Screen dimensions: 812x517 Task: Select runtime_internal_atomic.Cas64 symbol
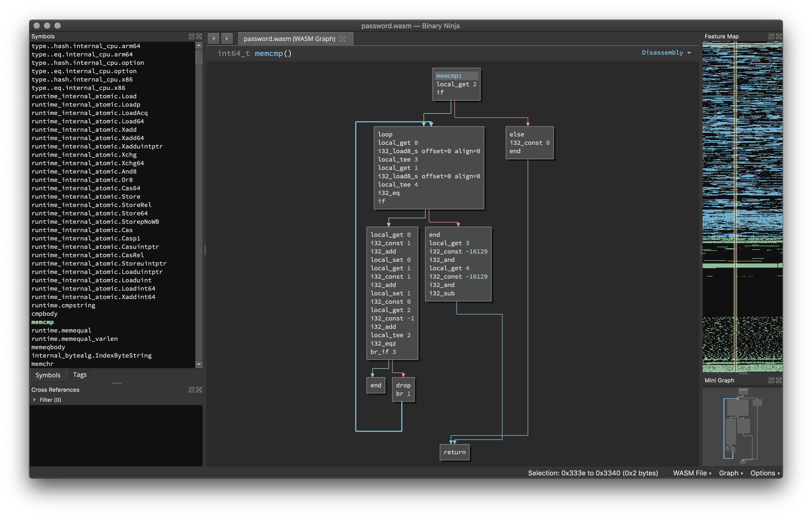86,188
